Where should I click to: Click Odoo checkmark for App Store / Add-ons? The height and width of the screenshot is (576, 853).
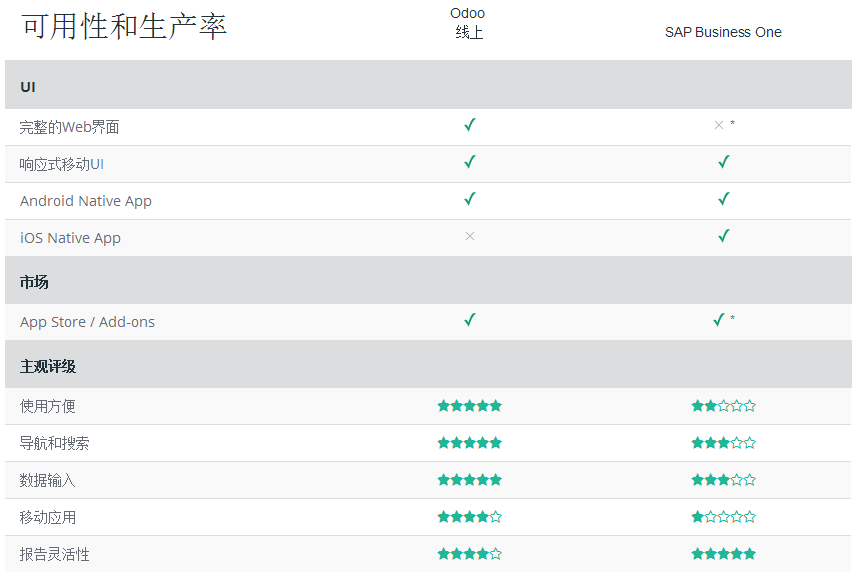pyautogui.click(x=470, y=320)
